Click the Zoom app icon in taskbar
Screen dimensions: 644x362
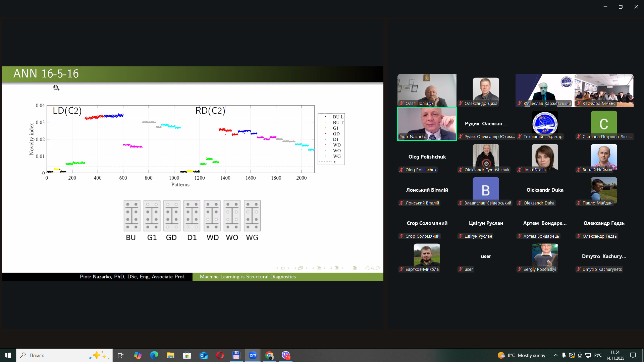coord(253,355)
